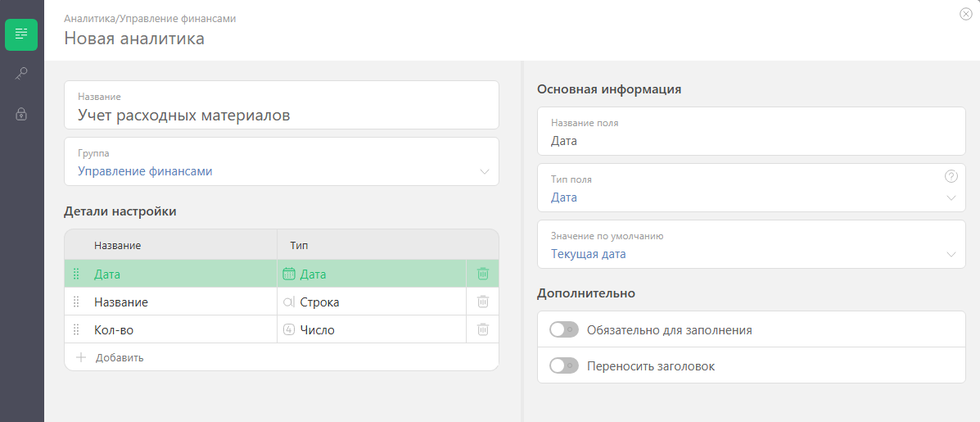
Task: Select the Кол-во row name cell
Action: click(x=170, y=329)
